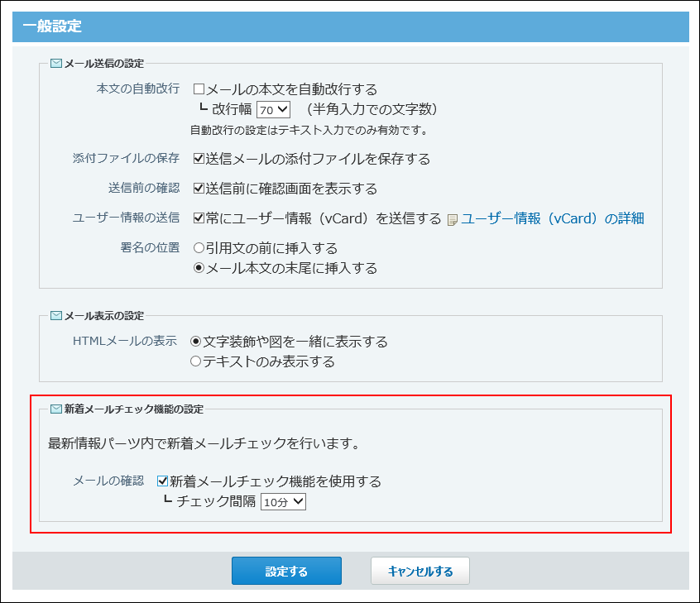
Task: Click the 送信前の確認 label
Action: (144, 188)
